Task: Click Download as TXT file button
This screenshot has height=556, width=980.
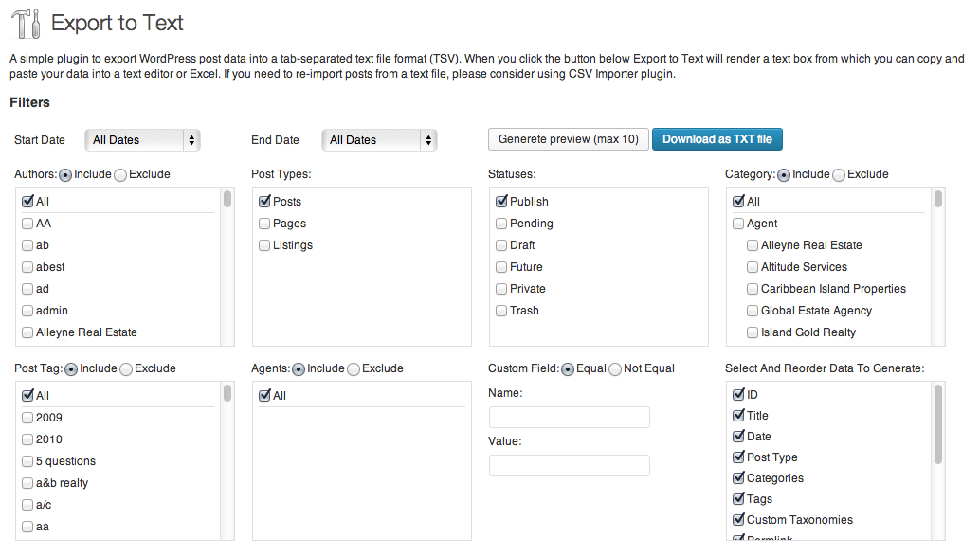Action: 717,139
